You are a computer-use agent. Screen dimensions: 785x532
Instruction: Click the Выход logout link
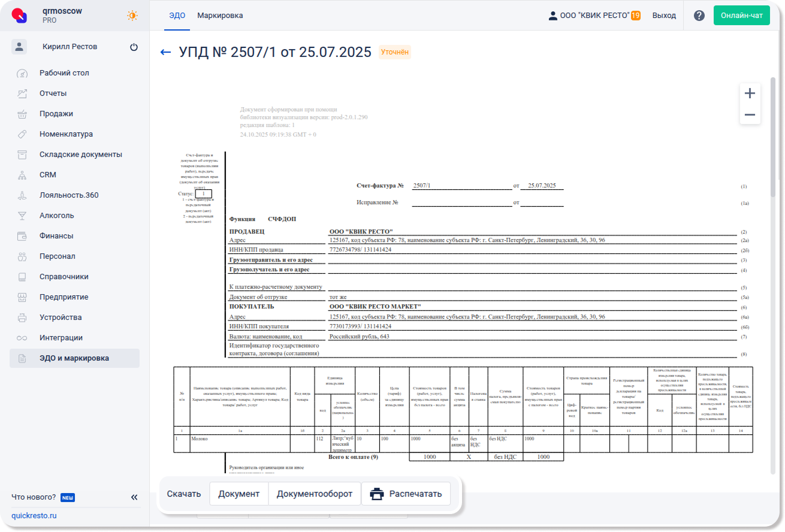664,16
